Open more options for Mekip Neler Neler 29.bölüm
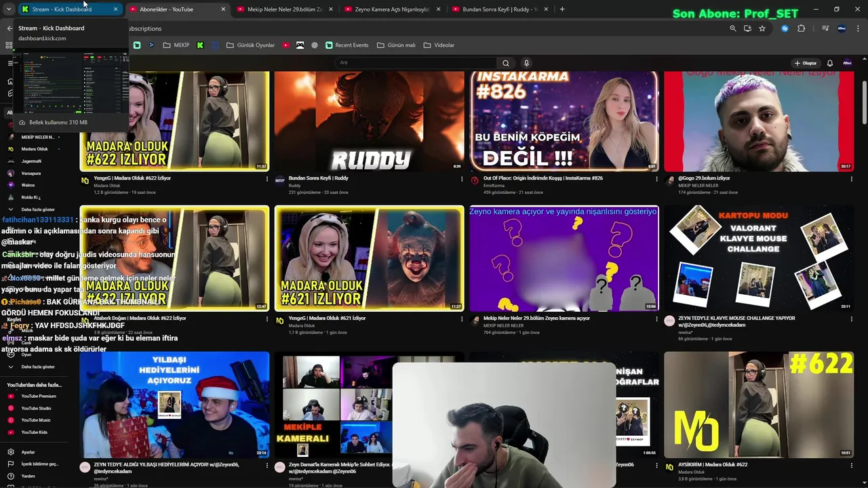 656,319
